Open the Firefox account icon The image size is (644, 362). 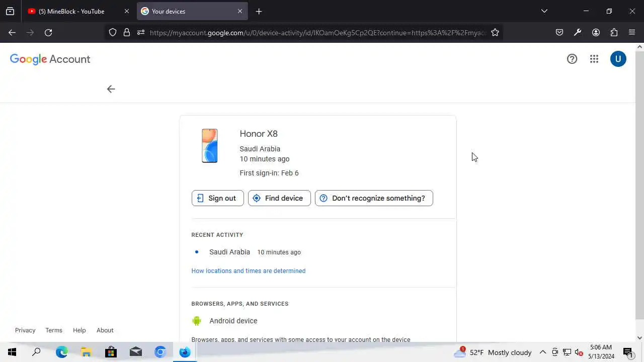click(596, 32)
